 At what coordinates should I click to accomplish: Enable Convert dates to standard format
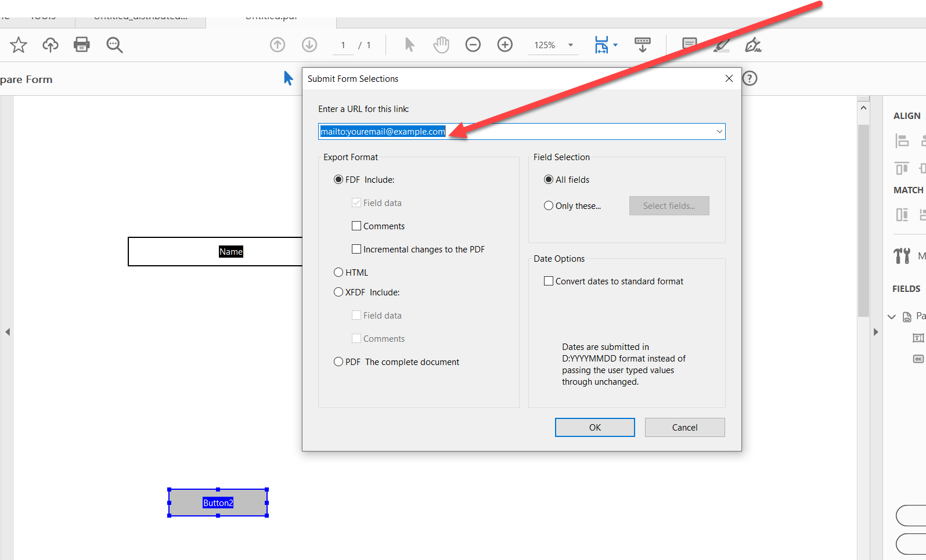pyautogui.click(x=549, y=281)
